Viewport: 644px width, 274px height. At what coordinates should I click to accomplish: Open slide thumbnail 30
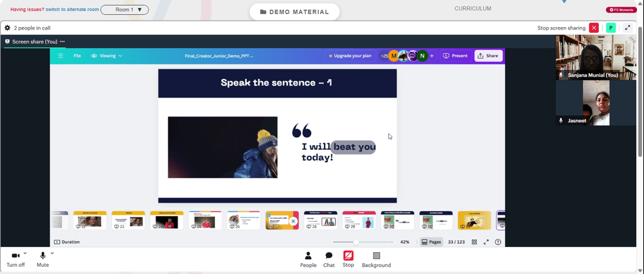tap(397, 221)
